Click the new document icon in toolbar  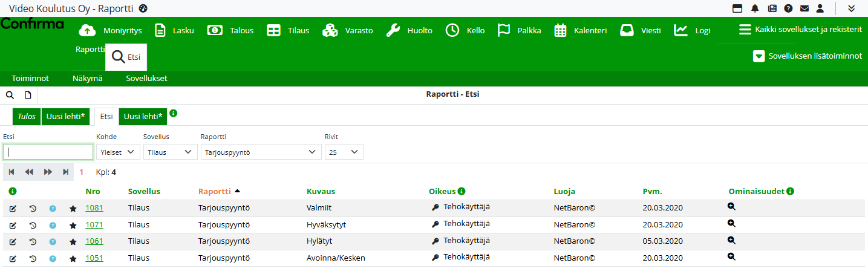coord(28,95)
